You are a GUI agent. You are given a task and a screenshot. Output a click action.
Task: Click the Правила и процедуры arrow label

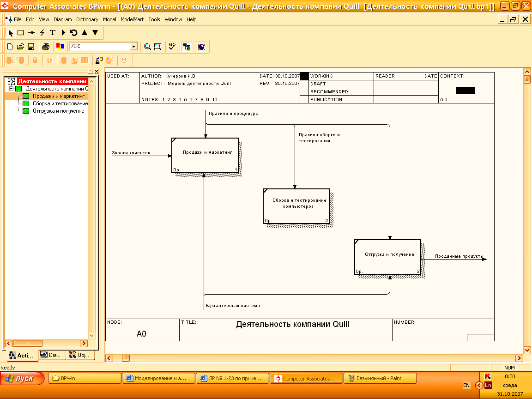[x=233, y=114]
